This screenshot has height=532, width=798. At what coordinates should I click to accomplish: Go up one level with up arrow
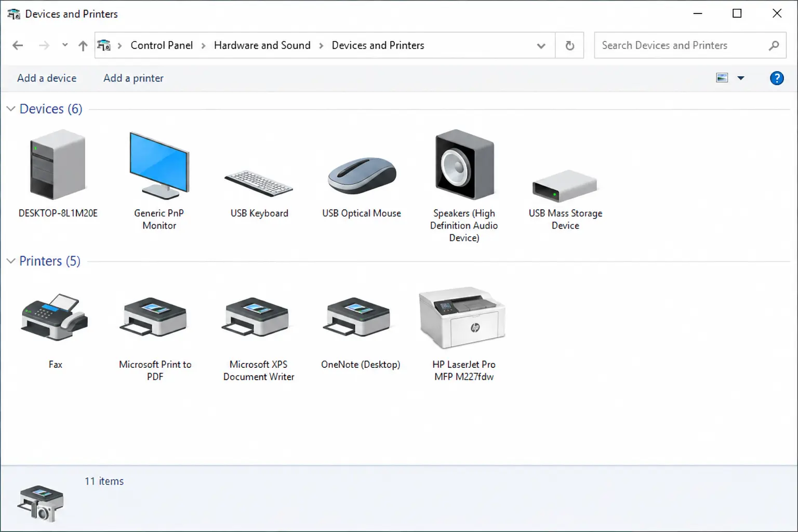[x=83, y=46]
